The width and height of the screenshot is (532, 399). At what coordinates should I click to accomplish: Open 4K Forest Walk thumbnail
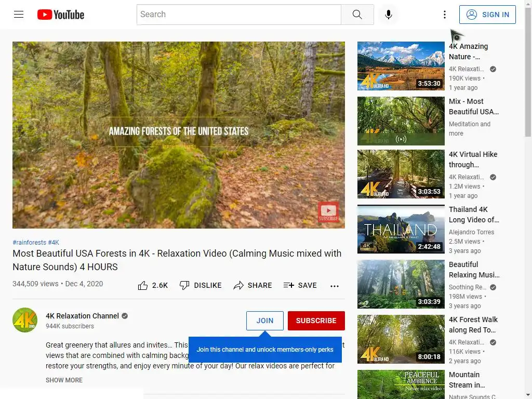(401, 339)
